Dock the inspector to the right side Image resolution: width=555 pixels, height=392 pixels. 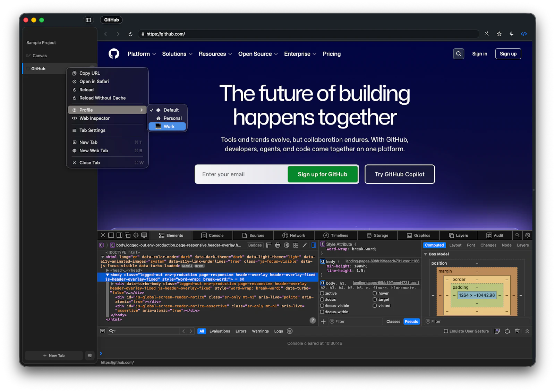[x=119, y=235]
